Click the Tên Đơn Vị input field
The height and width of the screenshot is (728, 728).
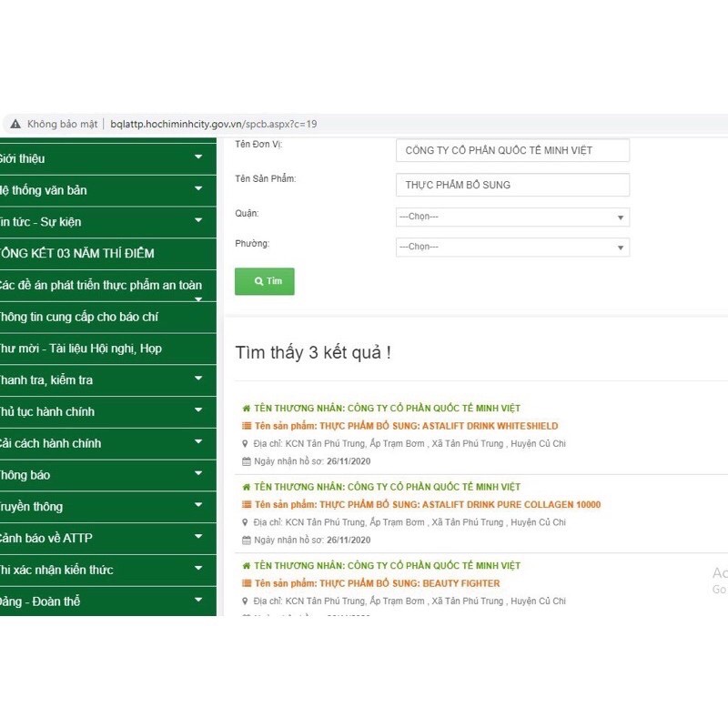point(512,150)
